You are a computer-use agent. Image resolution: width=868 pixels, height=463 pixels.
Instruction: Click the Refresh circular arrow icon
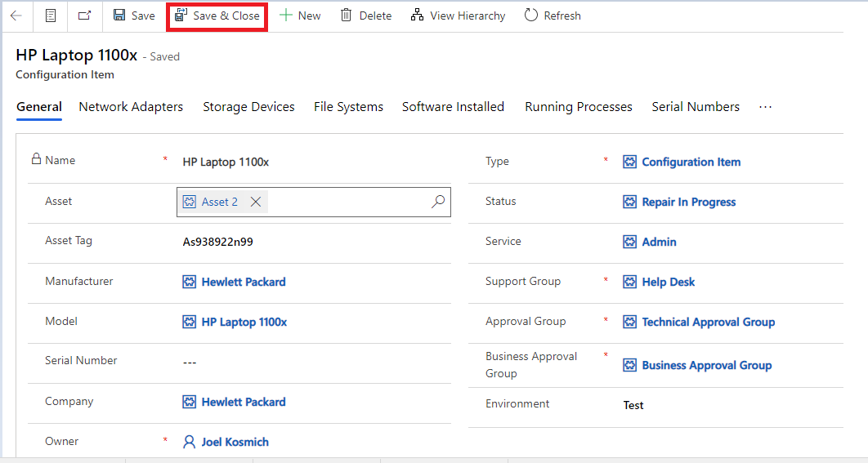click(531, 15)
